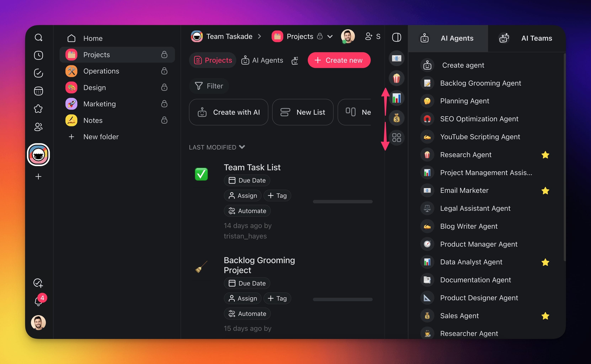Viewport: 591px width, 364px height.
Task: Open the Last Modified sort dropdown
Action: click(217, 147)
